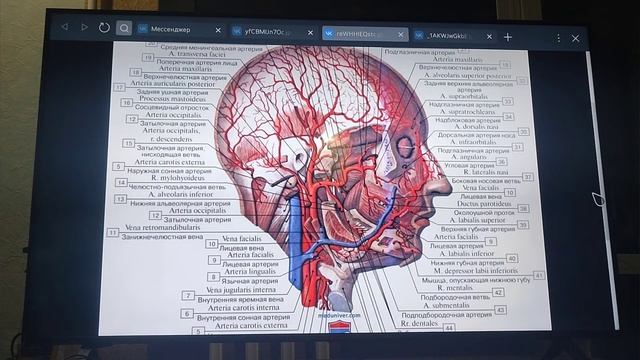Open the search magnifier button
Viewport: 640px width, 360px height.
click(124, 28)
